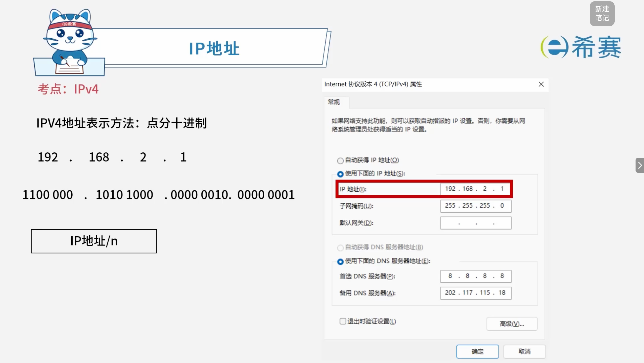Select 使用下面的 IP 地址 radio button
The image size is (644, 363).
[x=340, y=174]
